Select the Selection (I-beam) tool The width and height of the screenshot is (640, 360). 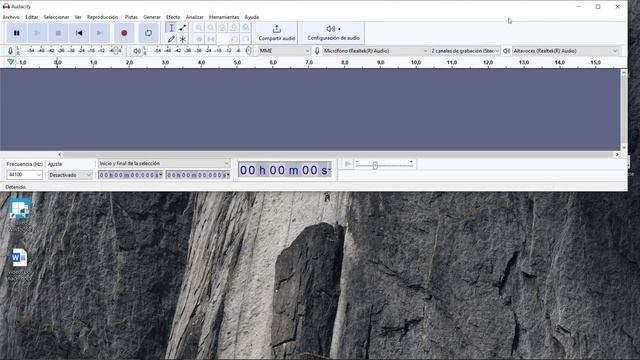tap(171, 28)
